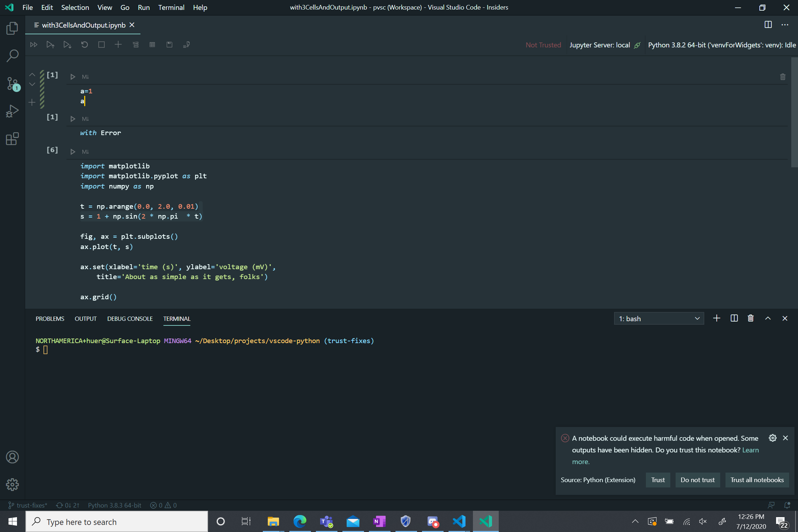Open the Run and Debug sidebar view
Viewport: 798px width, 532px height.
(x=12, y=111)
